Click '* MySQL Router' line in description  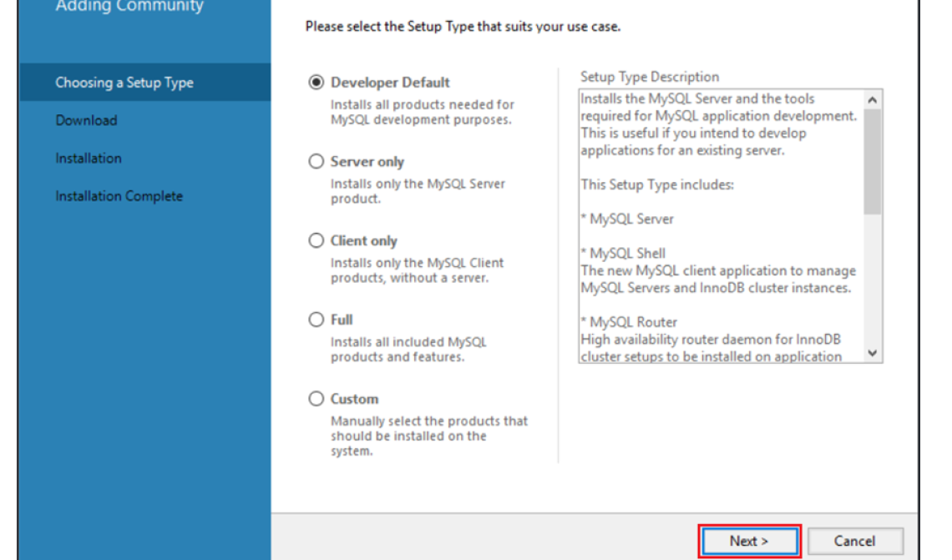pos(629,321)
